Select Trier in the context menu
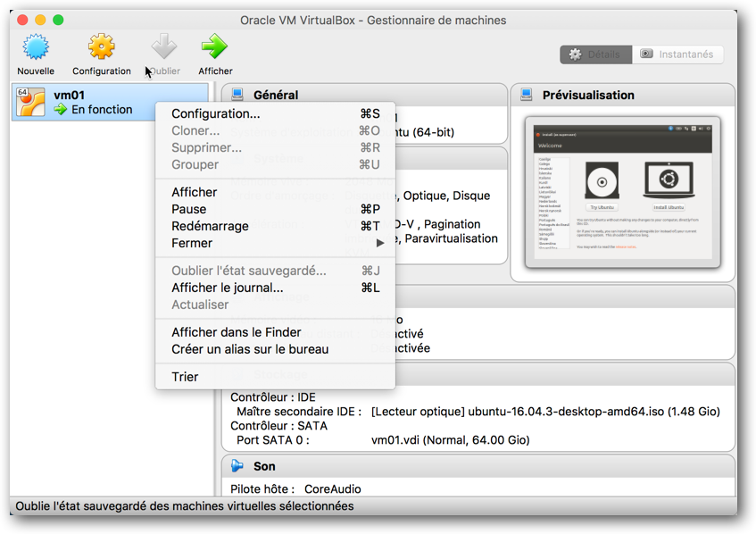 [x=275, y=377]
